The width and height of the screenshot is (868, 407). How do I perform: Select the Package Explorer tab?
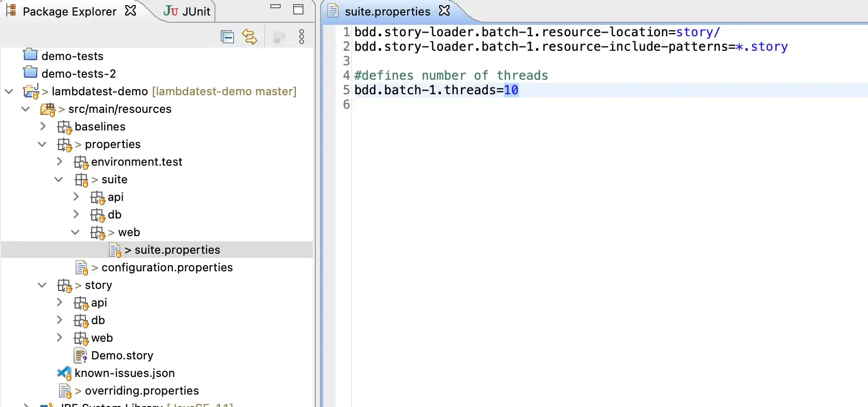69,11
